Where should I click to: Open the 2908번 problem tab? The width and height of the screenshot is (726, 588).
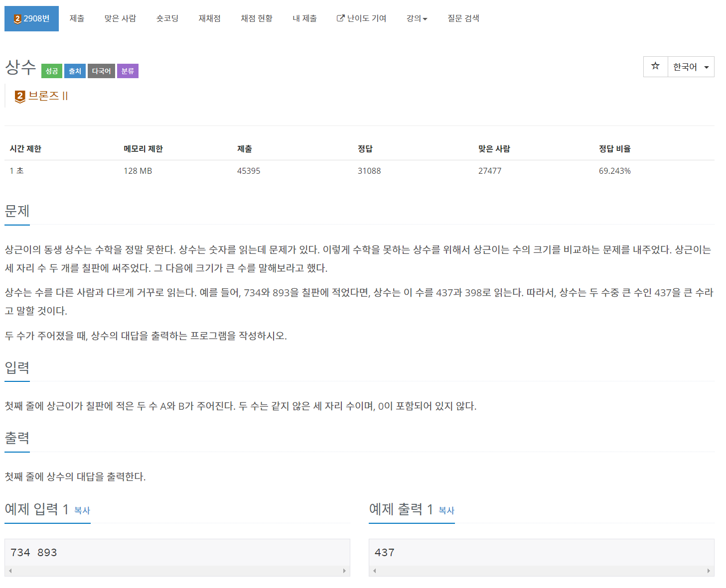(x=31, y=18)
